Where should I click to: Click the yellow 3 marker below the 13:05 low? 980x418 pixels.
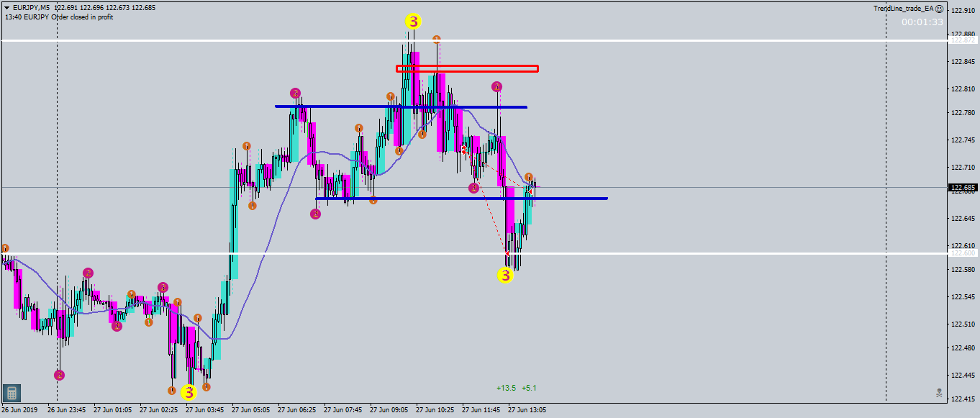click(506, 275)
